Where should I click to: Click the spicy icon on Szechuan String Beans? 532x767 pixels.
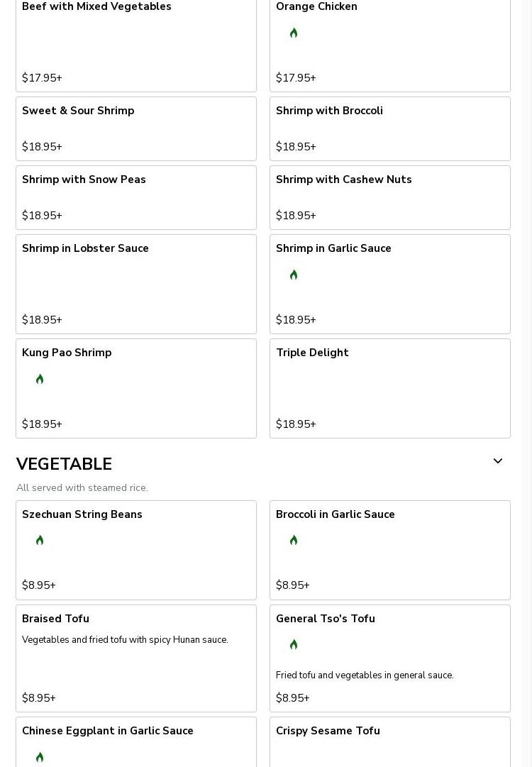40,541
